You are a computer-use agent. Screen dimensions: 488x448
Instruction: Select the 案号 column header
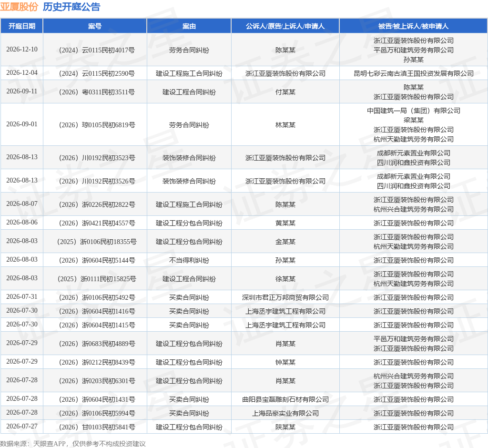(x=95, y=26)
